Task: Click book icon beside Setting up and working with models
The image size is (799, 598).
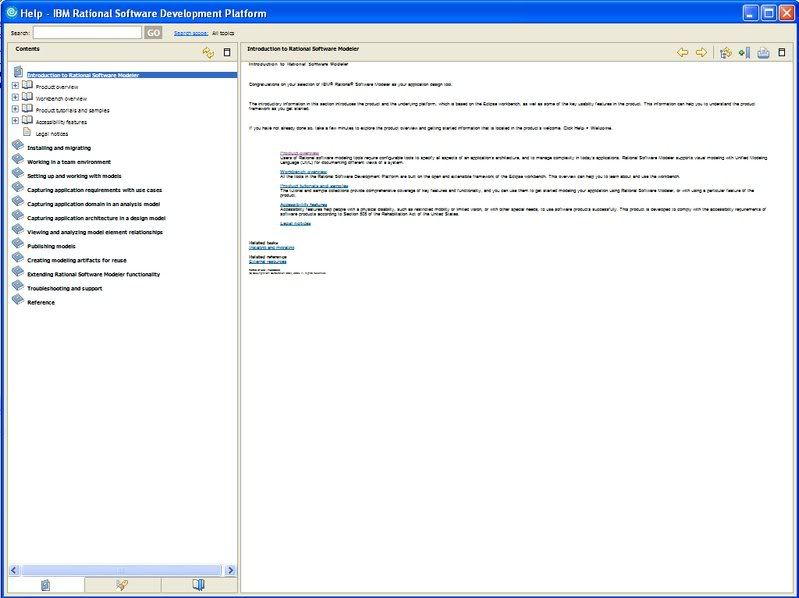Action: tap(18, 173)
